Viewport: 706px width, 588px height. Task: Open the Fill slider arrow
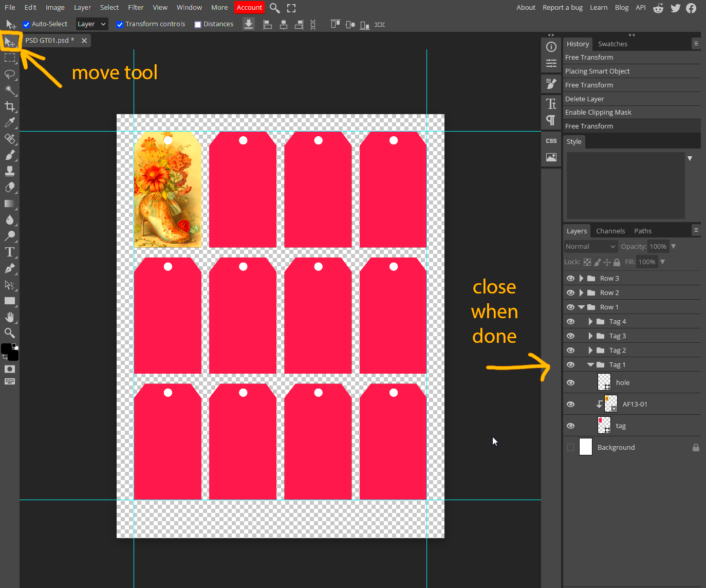click(x=662, y=262)
